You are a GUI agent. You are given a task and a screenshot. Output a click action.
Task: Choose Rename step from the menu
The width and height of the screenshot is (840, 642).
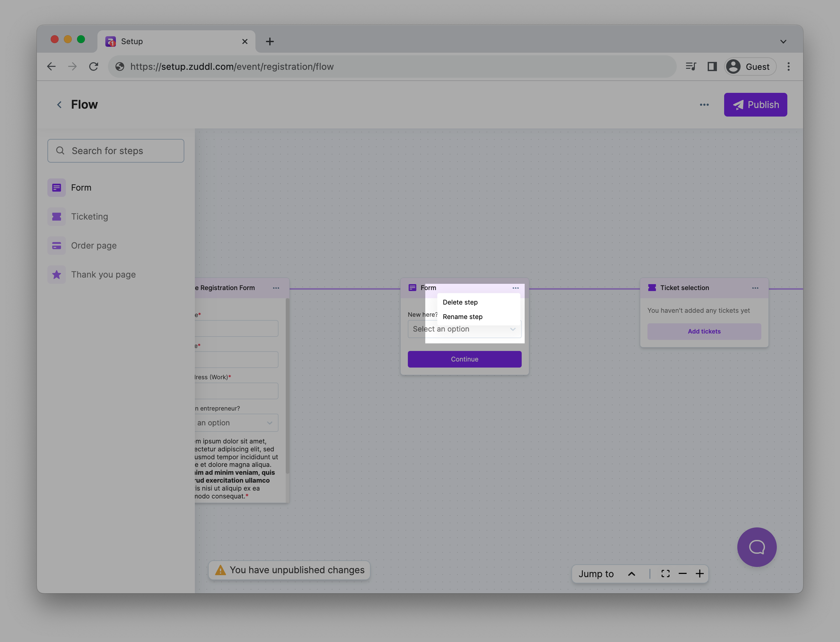462,317
